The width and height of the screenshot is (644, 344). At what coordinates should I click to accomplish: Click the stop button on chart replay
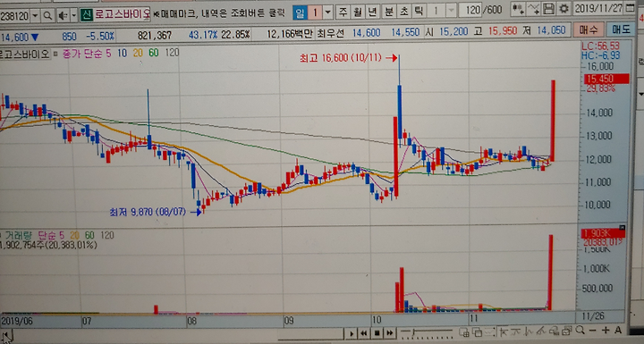(x=377, y=332)
